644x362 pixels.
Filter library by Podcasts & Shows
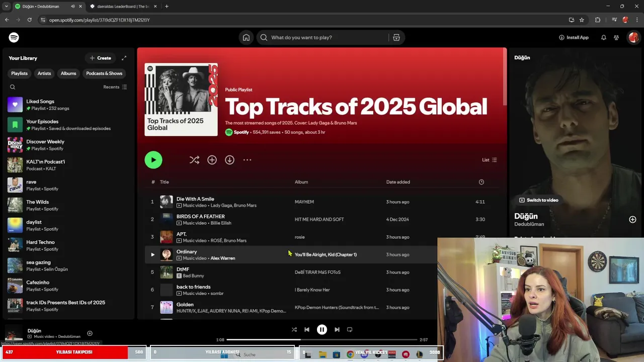click(x=104, y=73)
